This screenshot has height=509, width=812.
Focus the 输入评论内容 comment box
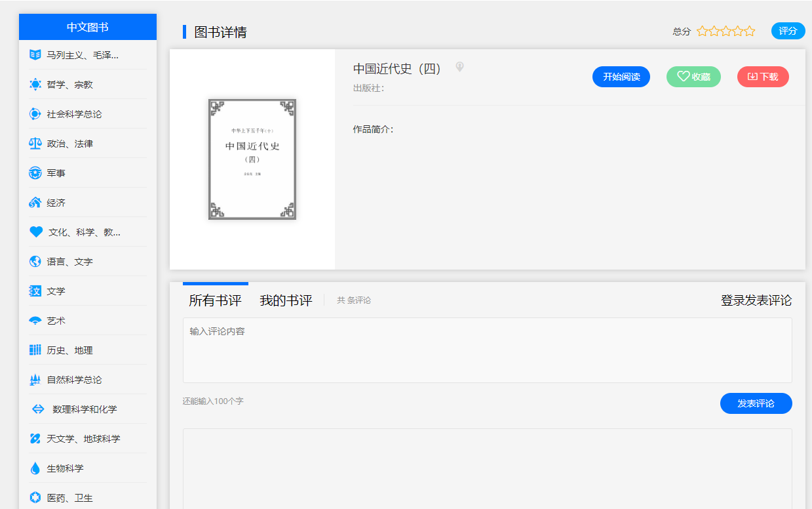tap(487, 350)
